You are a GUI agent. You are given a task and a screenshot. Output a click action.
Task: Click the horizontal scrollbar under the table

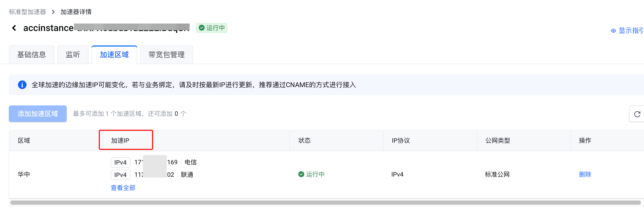click(x=325, y=203)
